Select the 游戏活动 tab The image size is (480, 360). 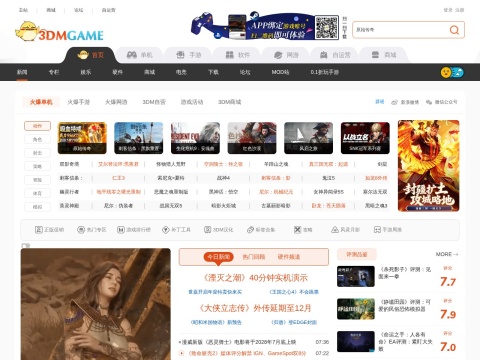(x=192, y=102)
